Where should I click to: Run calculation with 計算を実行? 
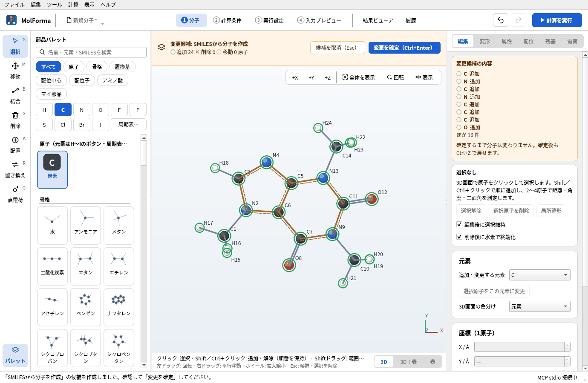(x=557, y=20)
